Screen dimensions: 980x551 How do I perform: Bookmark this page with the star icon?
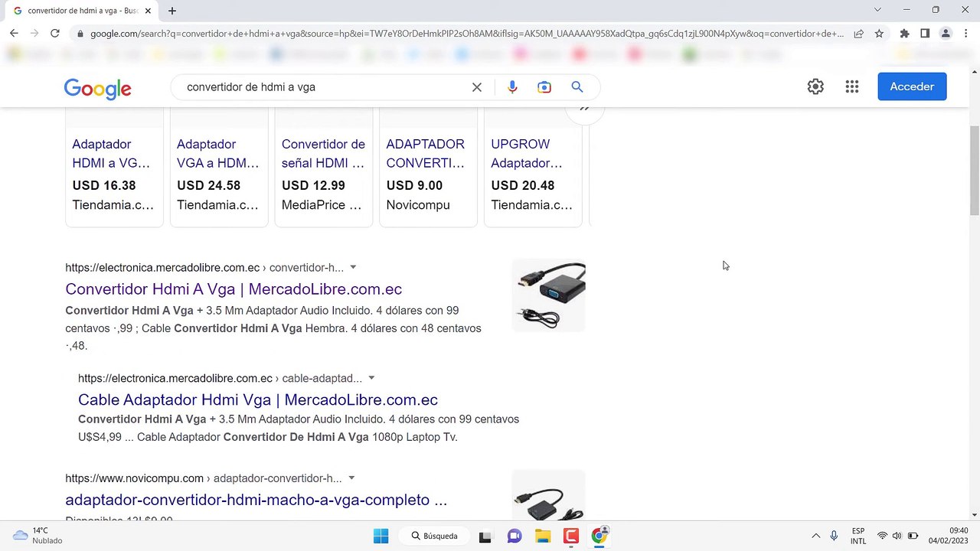pyautogui.click(x=879, y=34)
